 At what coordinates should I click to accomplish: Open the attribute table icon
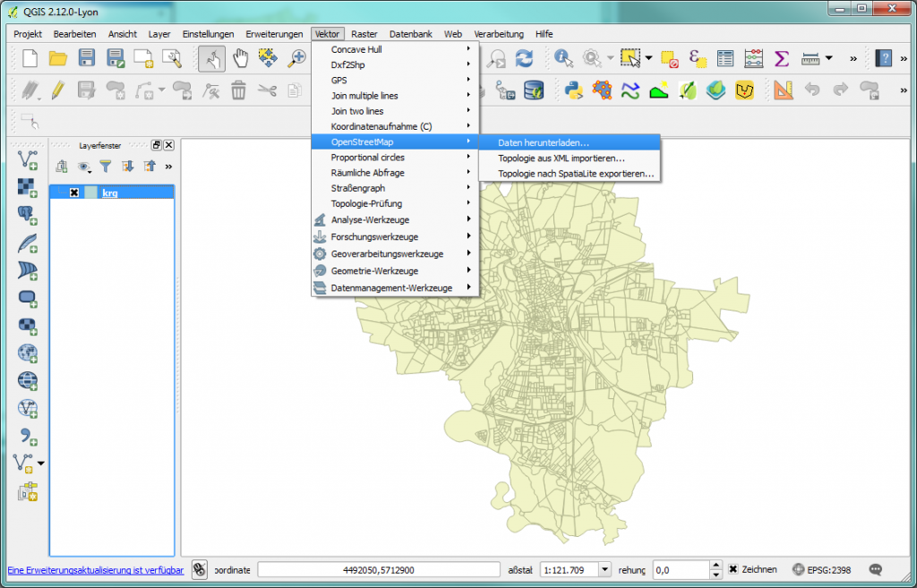coord(724,56)
